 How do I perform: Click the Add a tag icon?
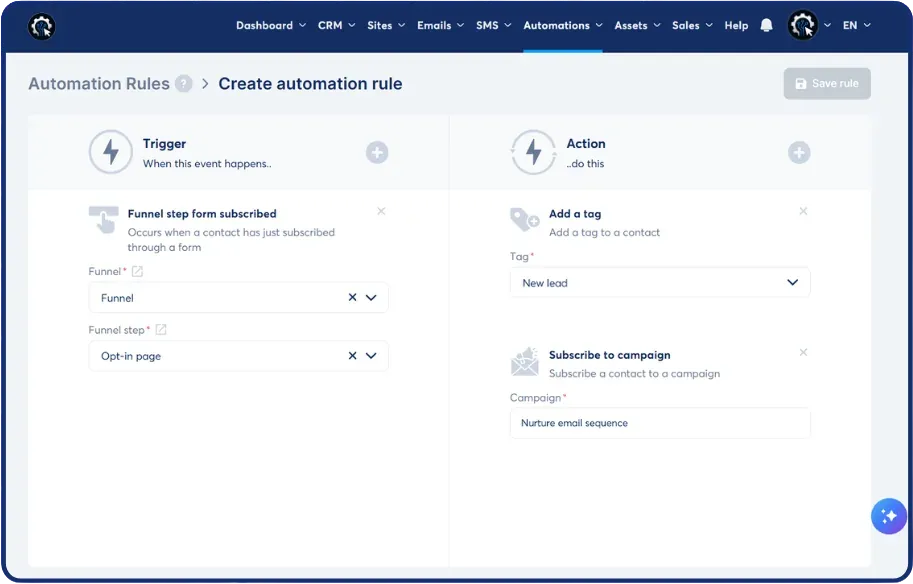tap(524, 220)
